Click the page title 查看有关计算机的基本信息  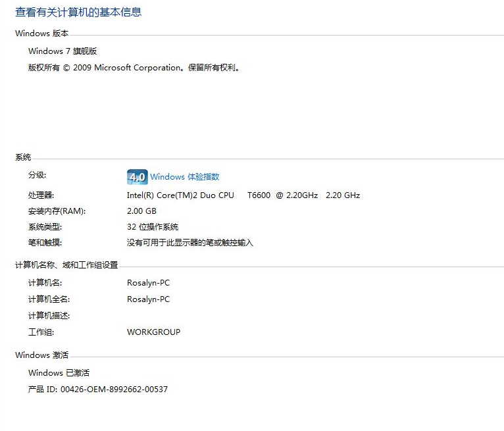click(x=78, y=13)
